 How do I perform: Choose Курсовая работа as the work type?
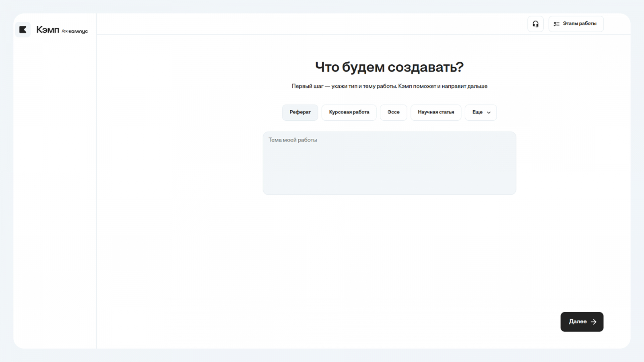[x=349, y=112]
